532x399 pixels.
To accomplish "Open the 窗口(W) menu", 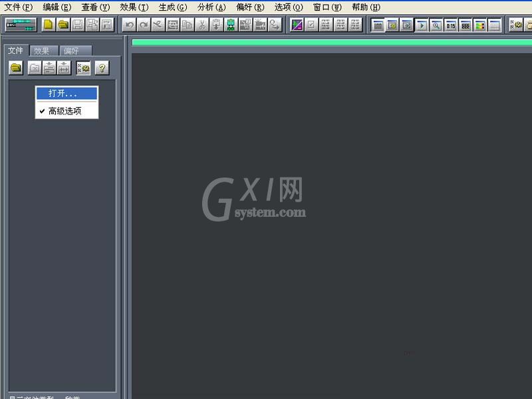I will tap(327, 7).
